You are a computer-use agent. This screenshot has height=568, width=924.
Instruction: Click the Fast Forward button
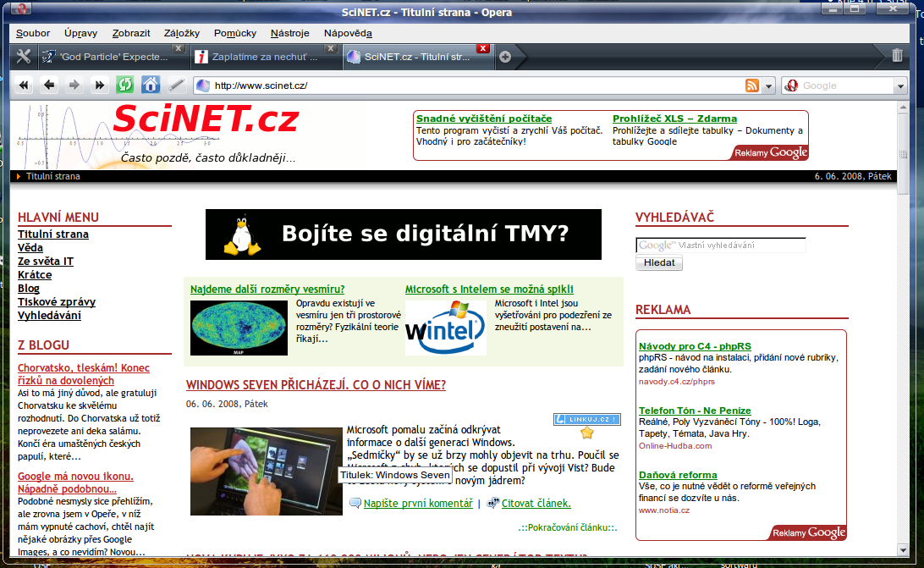100,85
